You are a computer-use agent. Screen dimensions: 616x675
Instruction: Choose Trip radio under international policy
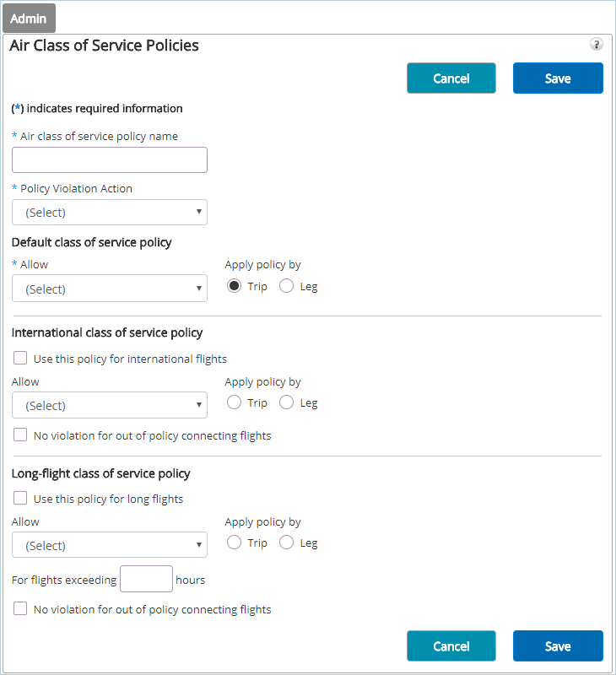click(235, 402)
